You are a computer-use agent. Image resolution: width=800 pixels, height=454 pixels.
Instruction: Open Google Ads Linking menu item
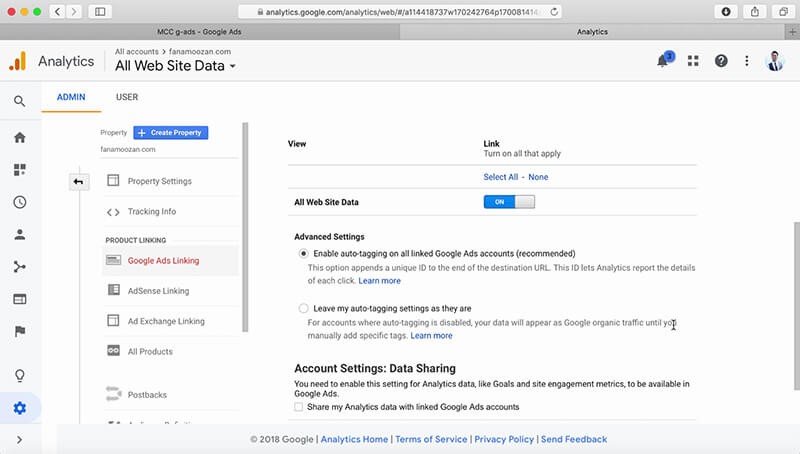point(170,261)
